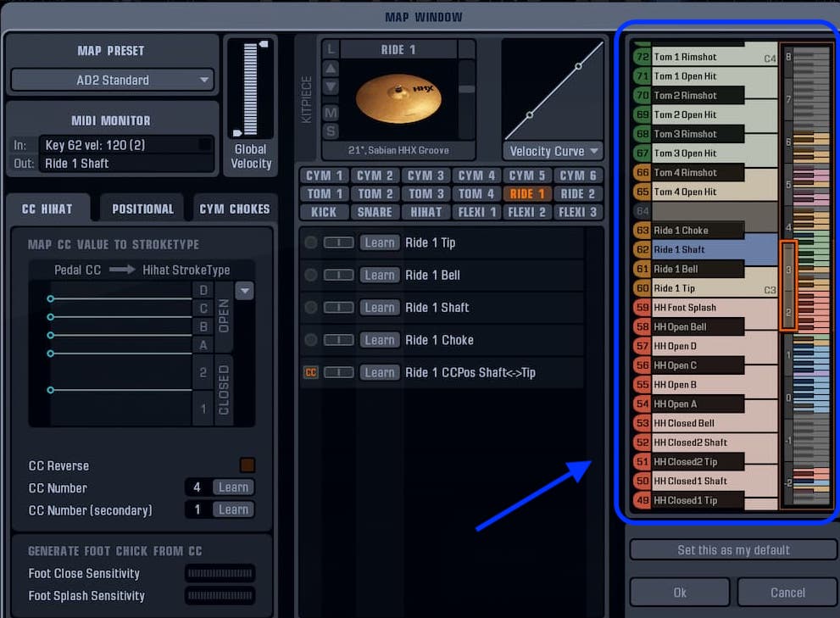The width and height of the screenshot is (840, 618).
Task: Click Learn for Ride 1 Choke
Action: 379,340
